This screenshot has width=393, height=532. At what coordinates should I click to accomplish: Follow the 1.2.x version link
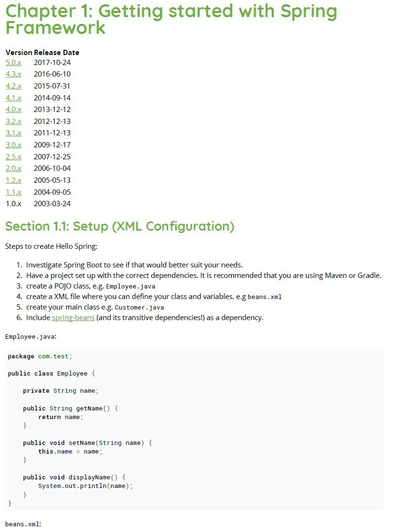(13, 180)
